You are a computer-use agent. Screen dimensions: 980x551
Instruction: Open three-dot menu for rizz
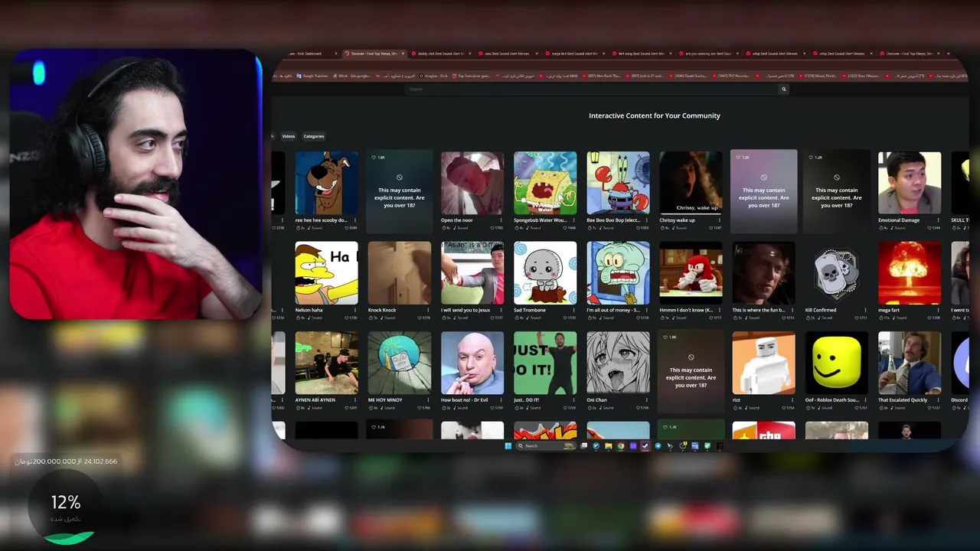pyautogui.click(x=792, y=400)
